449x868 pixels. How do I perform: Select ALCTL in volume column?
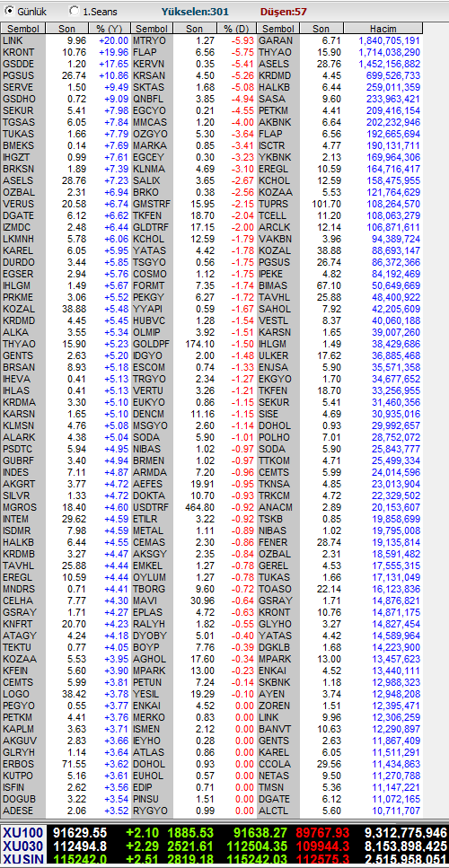[273, 811]
